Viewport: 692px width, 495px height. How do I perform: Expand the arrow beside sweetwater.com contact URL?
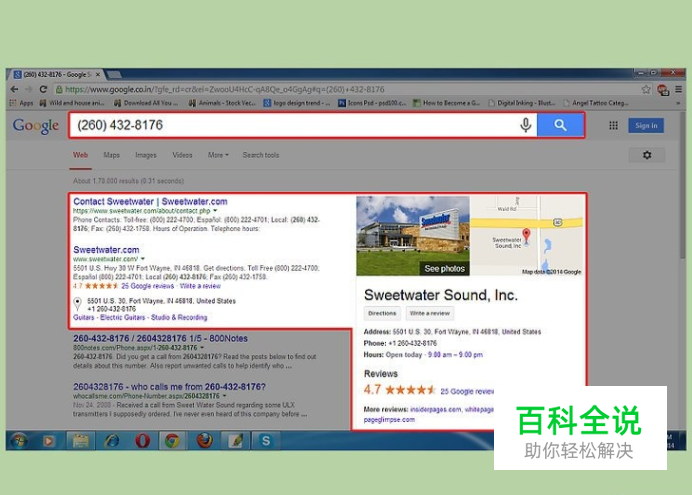click(215, 211)
